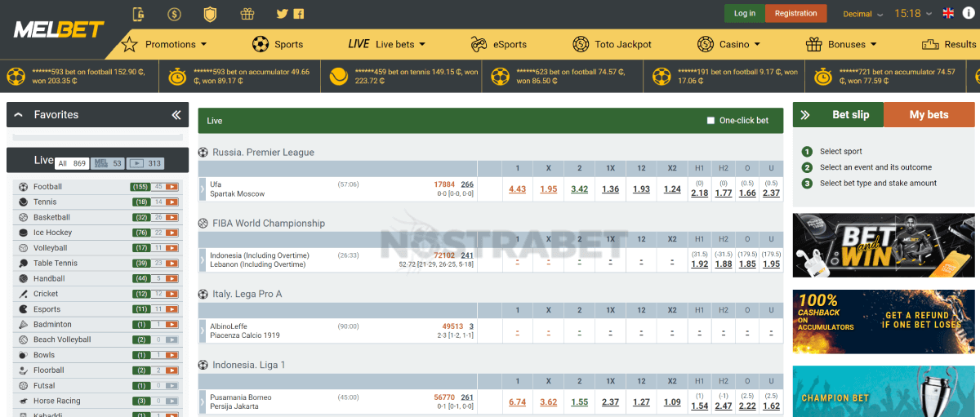
Task: Expand the Ufa vs Spartak Moscow match row
Action: tap(202, 189)
